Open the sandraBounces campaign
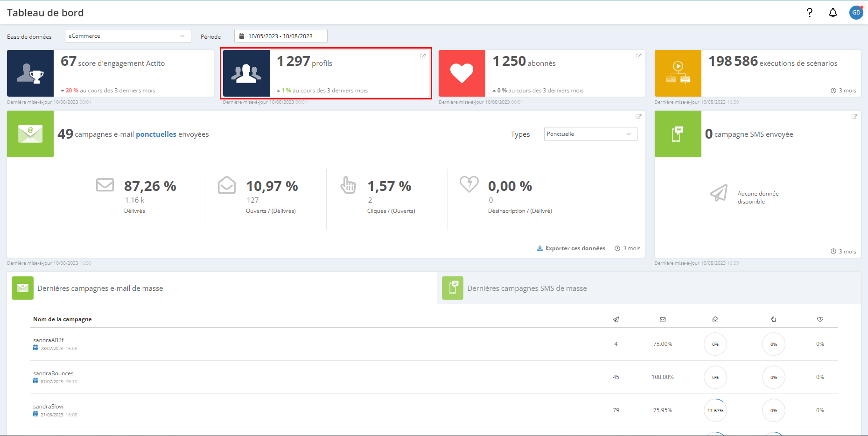 [53, 373]
